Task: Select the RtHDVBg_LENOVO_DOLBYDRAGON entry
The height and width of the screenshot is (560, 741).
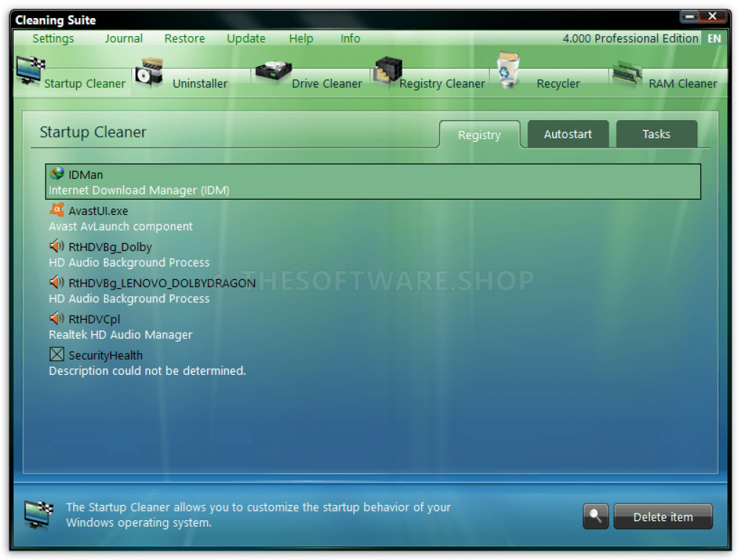Action: pos(161,283)
